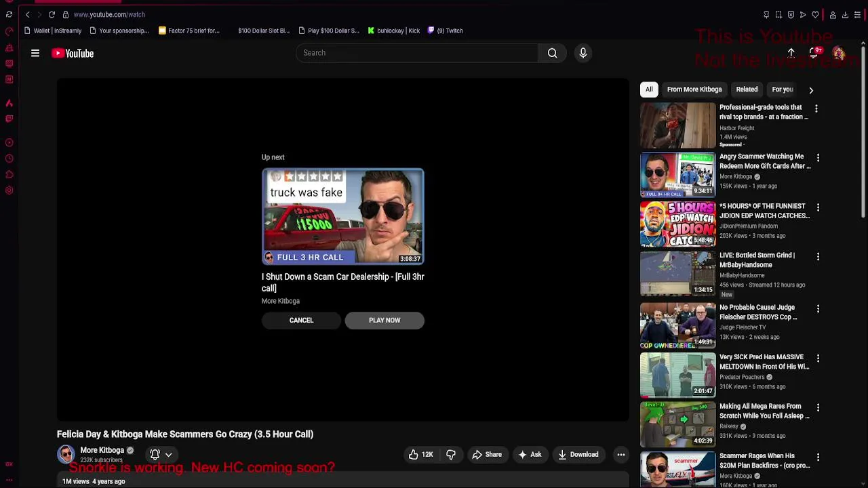Open More Kitboga channel avatar
Viewport: 868px width, 488px height.
point(66,454)
